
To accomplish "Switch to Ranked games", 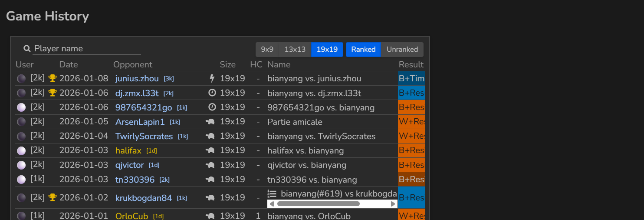I will (x=363, y=50).
